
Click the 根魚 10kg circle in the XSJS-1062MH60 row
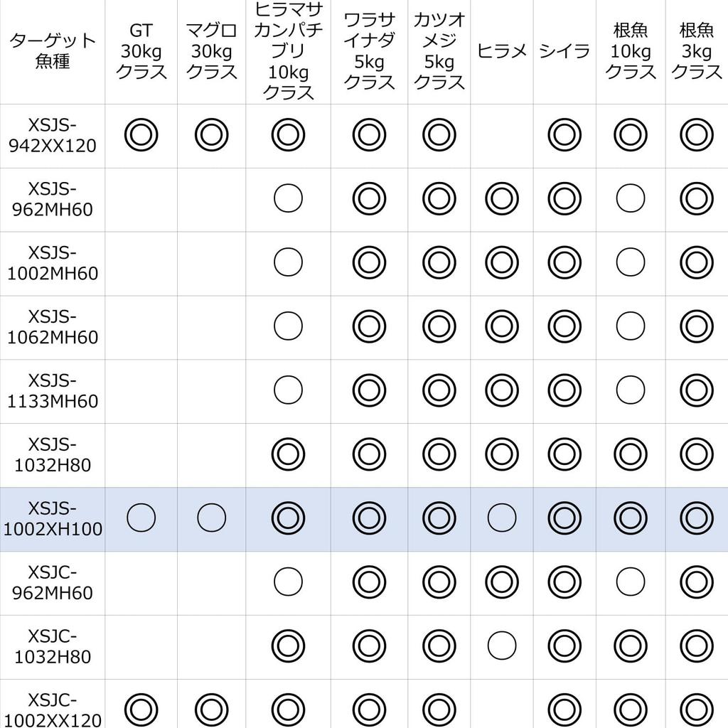[x=631, y=326]
